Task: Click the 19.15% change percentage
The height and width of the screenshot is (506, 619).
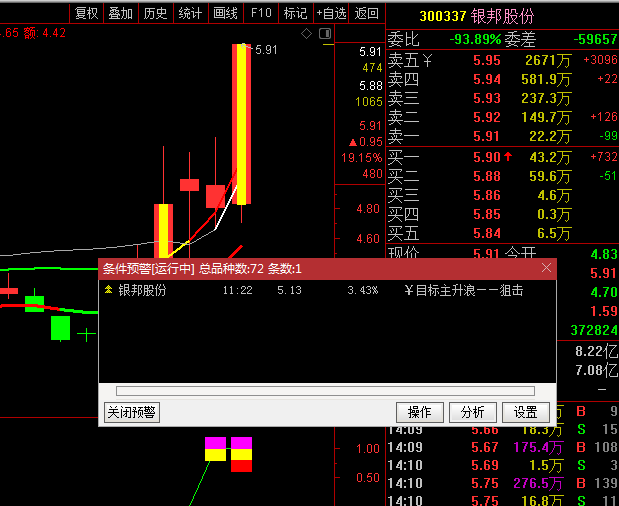Action: [x=362, y=158]
